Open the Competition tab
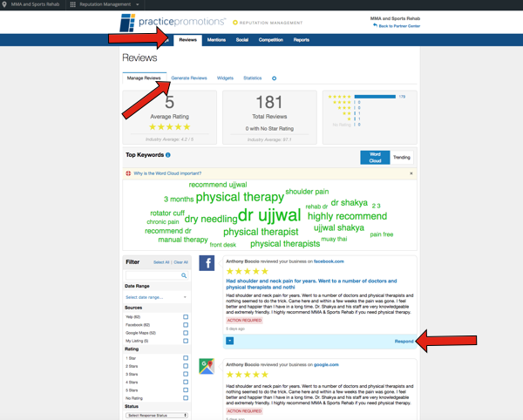Image resolution: width=523 pixels, height=420 pixels. [x=271, y=40]
